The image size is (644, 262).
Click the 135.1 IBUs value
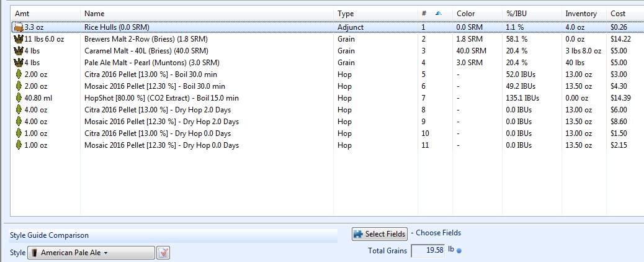click(x=522, y=98)
